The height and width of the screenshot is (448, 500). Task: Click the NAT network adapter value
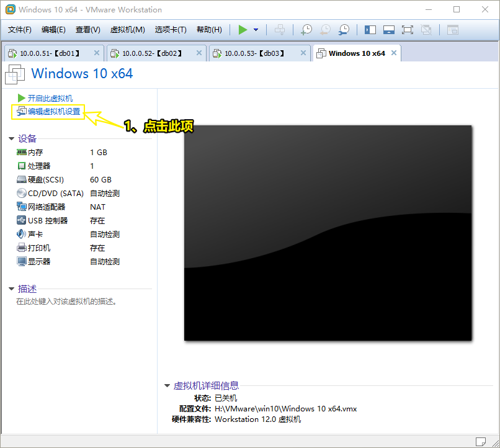(97, 207)
